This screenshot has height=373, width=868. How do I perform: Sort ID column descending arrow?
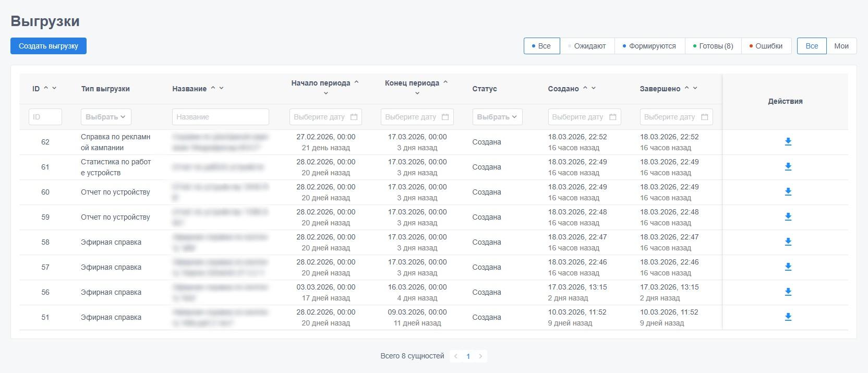click(54, 88)
